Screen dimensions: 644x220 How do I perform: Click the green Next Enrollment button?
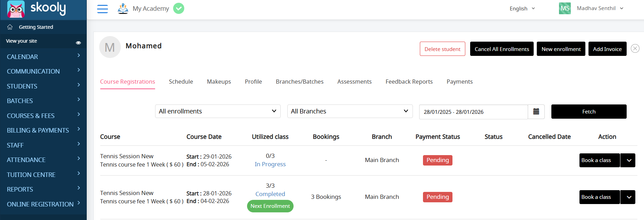click(x=270, y=206)
